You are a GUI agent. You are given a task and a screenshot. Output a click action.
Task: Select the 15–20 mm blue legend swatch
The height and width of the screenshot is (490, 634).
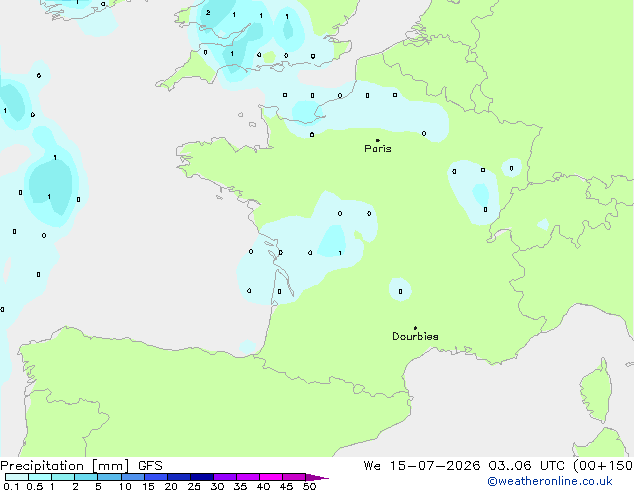(155, 477)
